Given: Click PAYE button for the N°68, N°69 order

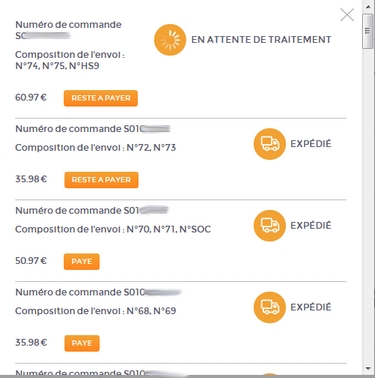Looking at the screenshot, I should [82, 343].
